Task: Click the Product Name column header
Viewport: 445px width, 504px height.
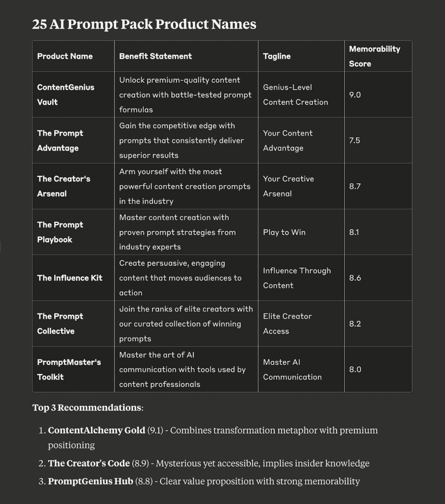Action: [73, 56]
